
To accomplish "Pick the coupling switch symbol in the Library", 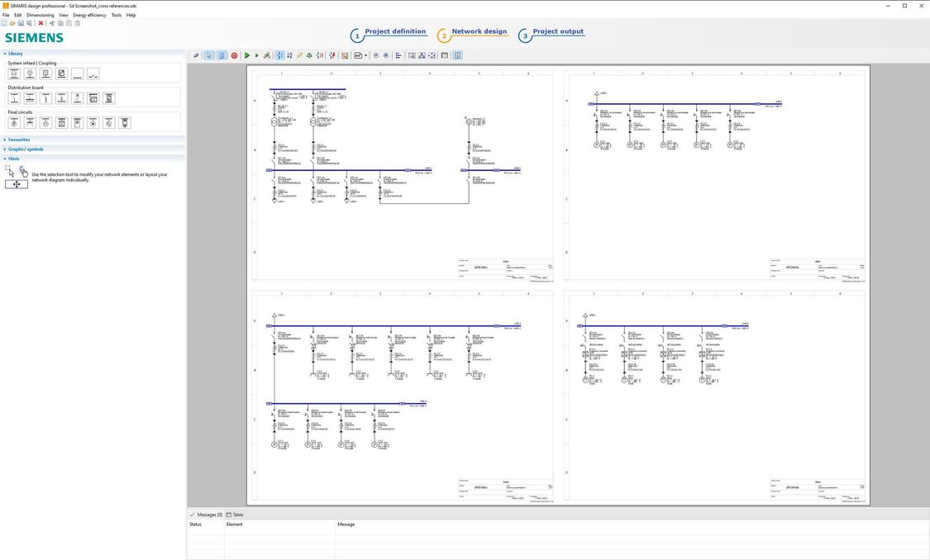I will [93, 74].
